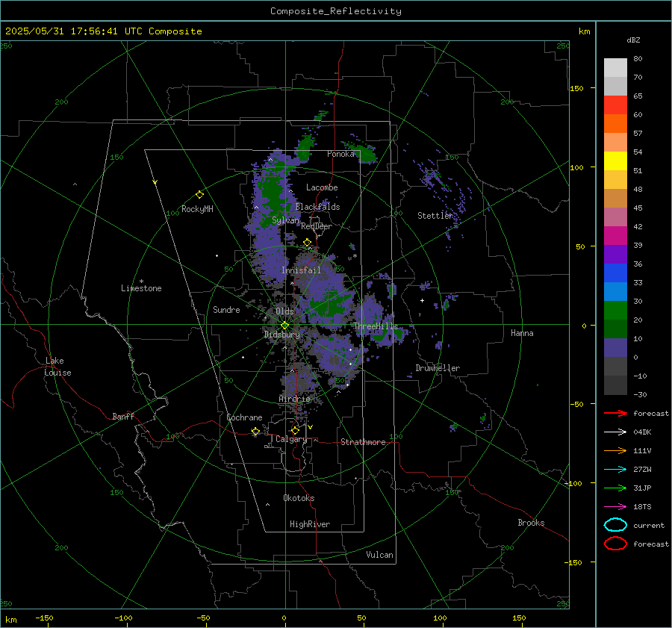Click the orange 111V arrow legend icon

(x=615, y=450)
